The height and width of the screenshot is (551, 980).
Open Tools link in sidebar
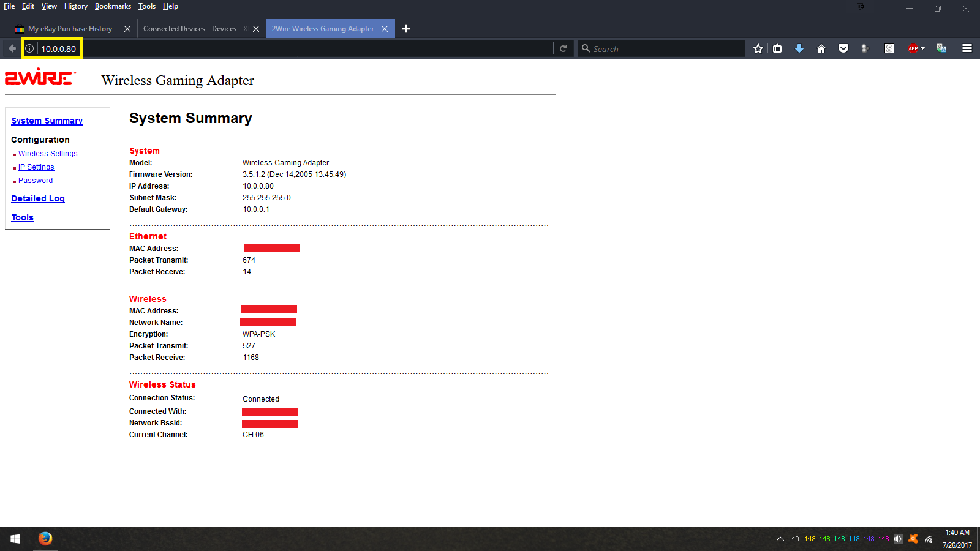tap(23, 217)
